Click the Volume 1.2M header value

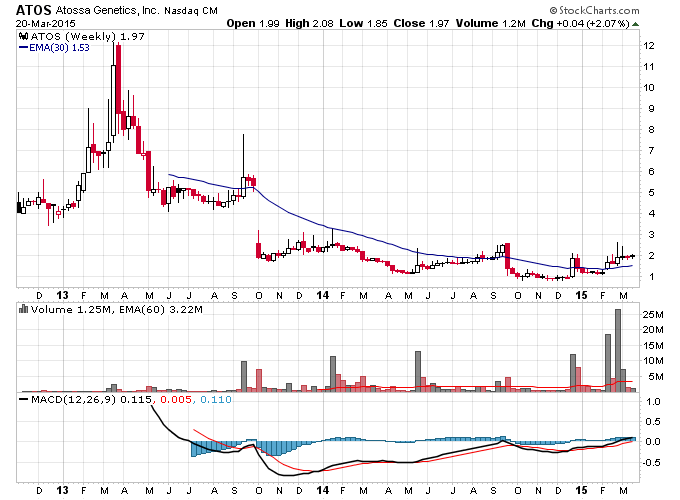coord(490,23)
